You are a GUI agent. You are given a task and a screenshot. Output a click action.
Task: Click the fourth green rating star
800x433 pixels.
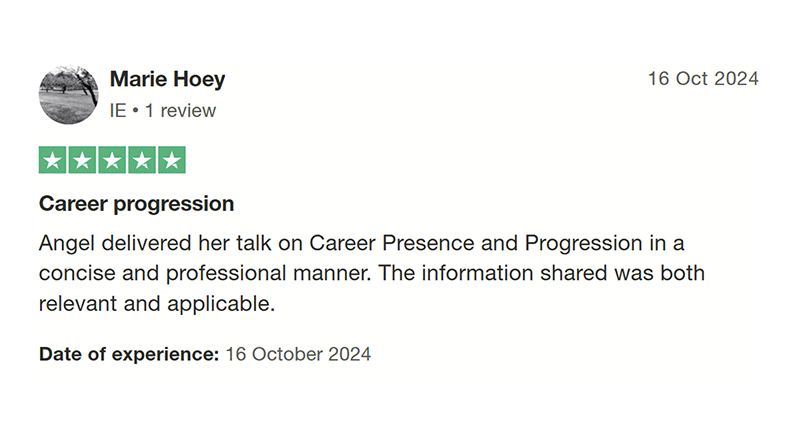coord(142,160)
